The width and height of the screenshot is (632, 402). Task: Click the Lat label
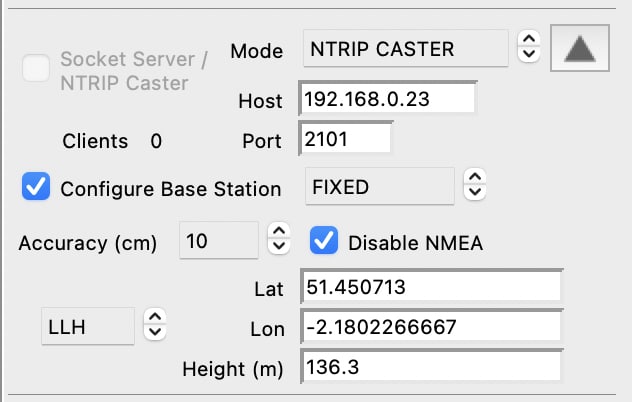click(269, 289)
